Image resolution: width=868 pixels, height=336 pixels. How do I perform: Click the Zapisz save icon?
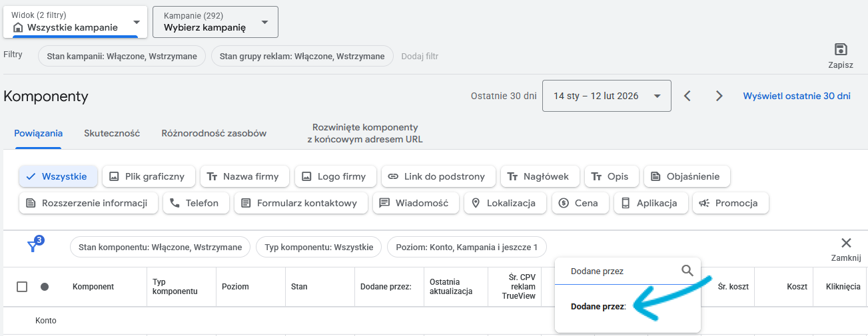(x=841, y=50)
